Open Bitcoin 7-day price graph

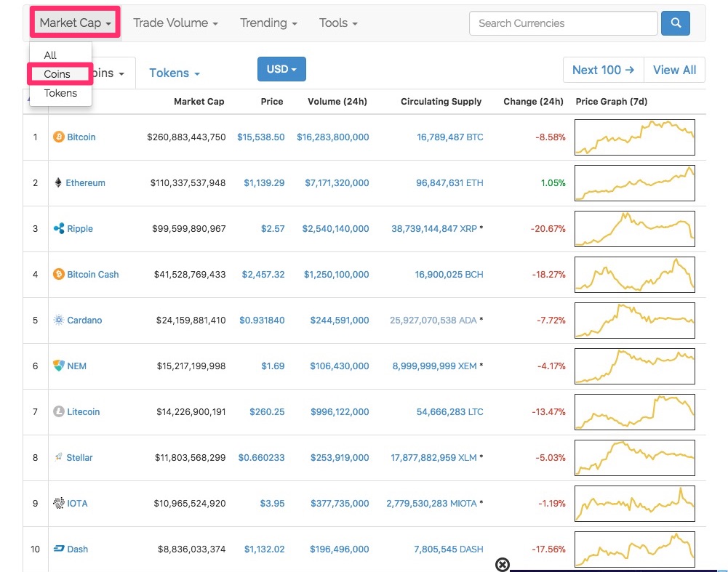point(635,137)
